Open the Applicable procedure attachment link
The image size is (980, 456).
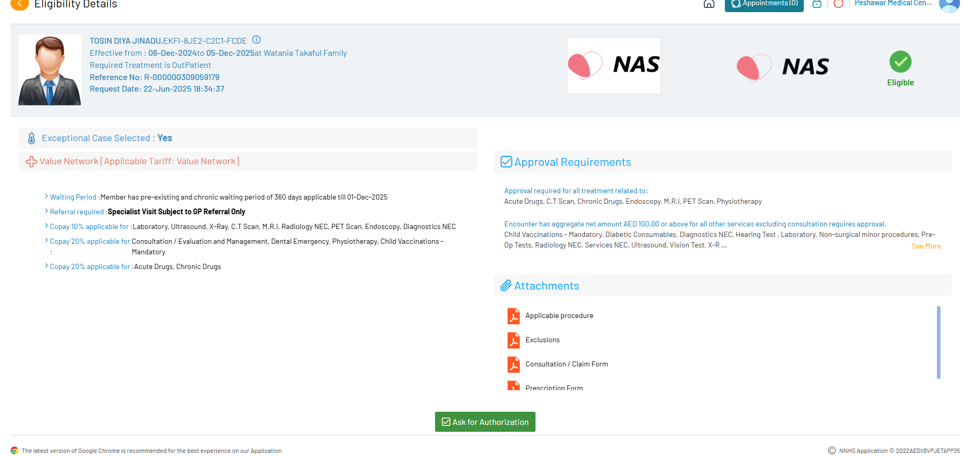559,316
